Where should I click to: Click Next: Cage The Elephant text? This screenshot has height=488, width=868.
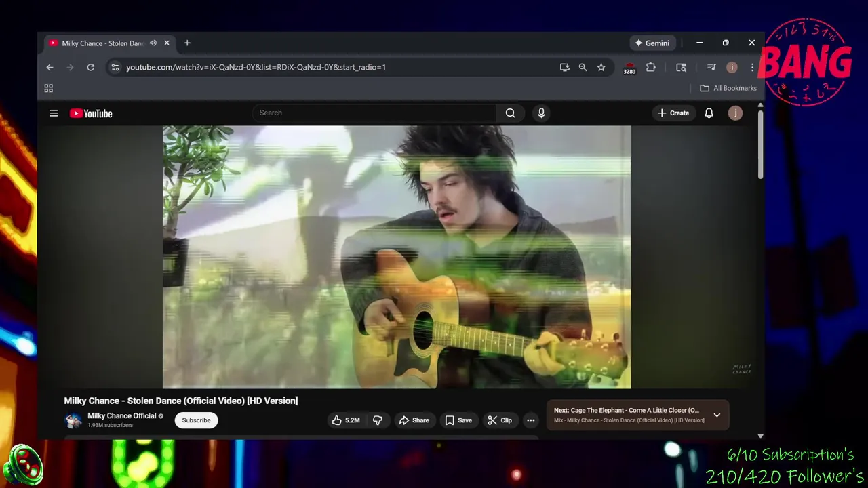(626, 410)
